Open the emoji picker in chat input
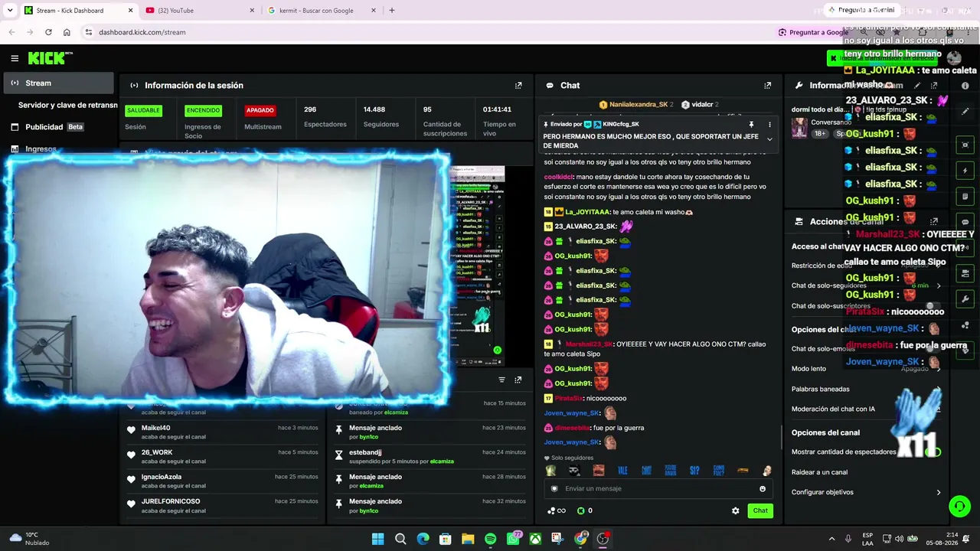Screen dimensions: 980x551 tap(763, 489)
